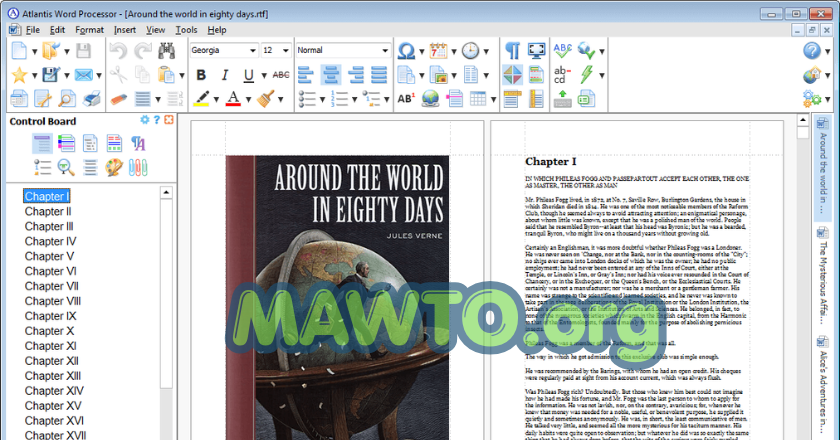Click the paragraph-A styles icon in Control Board
Screen dimensions: 840x440
point(138,144)
